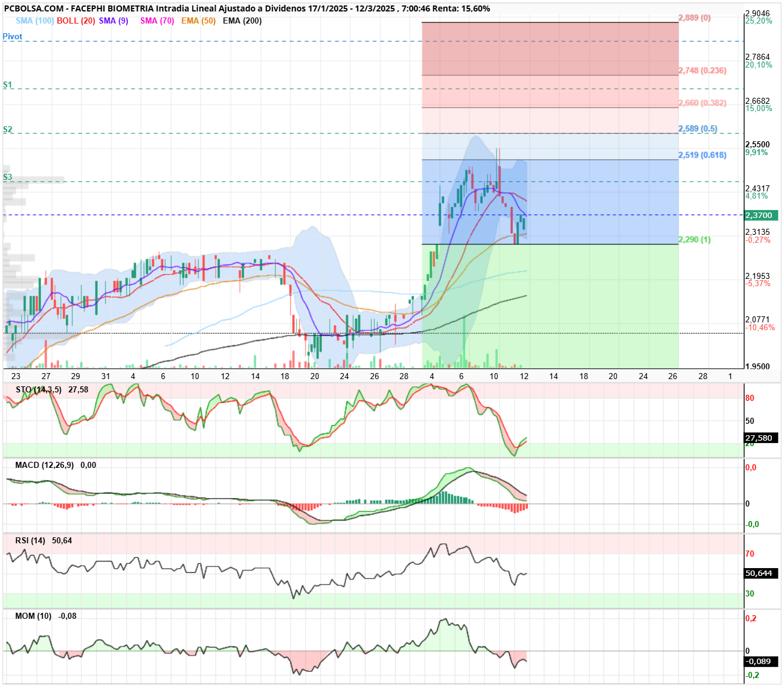Click the 15,00% percentage label
784x687 pixels.
tap(759, 109)
